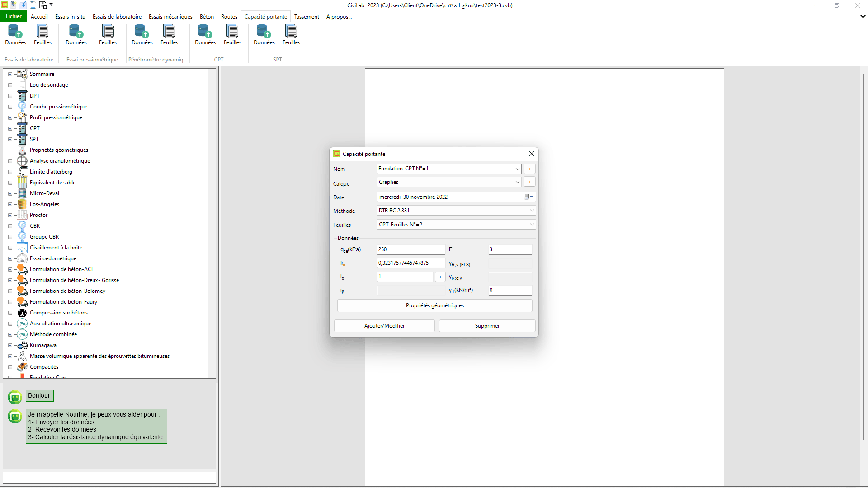Expand the Log de sondage node
Image resolution: width=868 pixels, height=488 pixels.
10,85
